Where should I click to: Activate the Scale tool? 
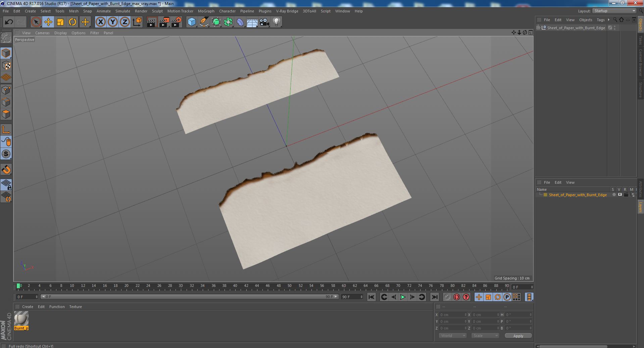[60, 22]
